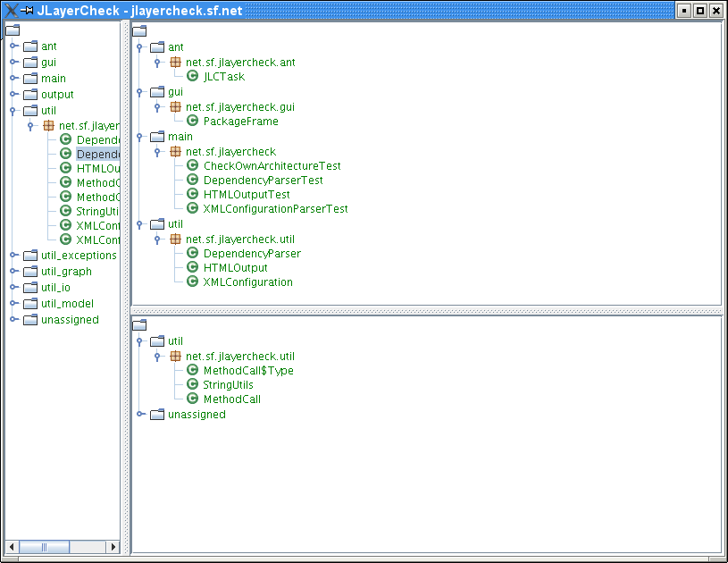Collapse the util folder in the left tree

(x=13, y=111)
